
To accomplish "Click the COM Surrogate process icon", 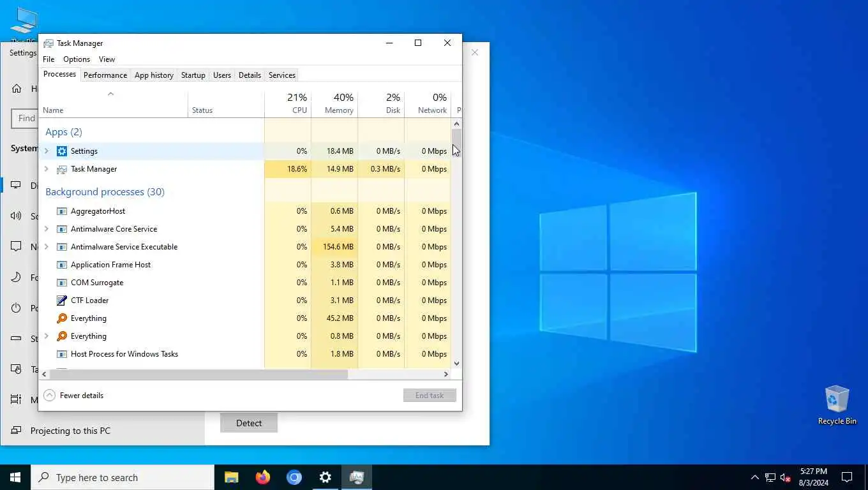I will [62, 283].
